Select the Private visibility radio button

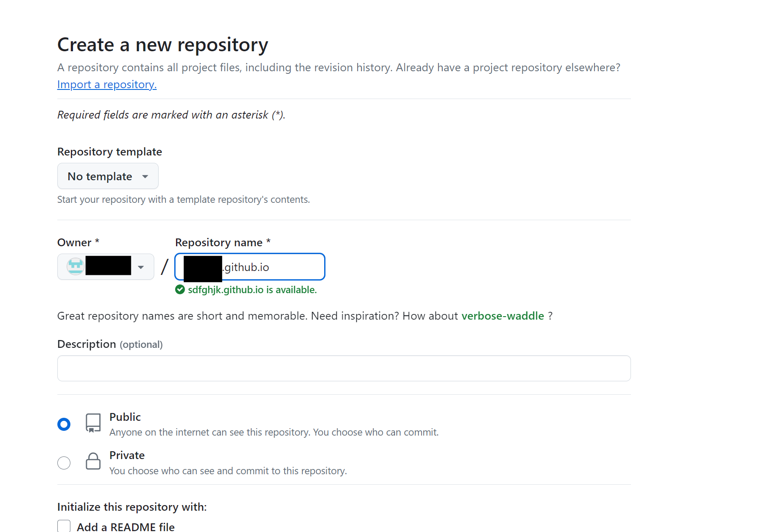pyautogui.click(x=64, y=463)
